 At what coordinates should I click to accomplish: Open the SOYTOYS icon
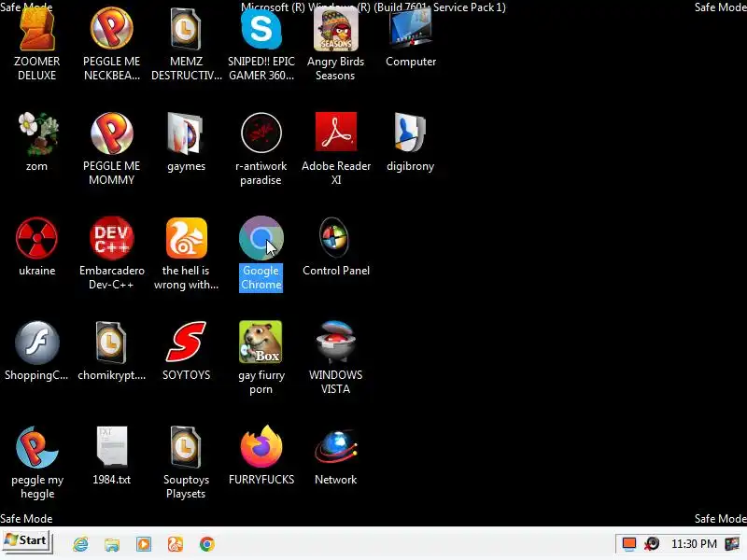point(186,342)
